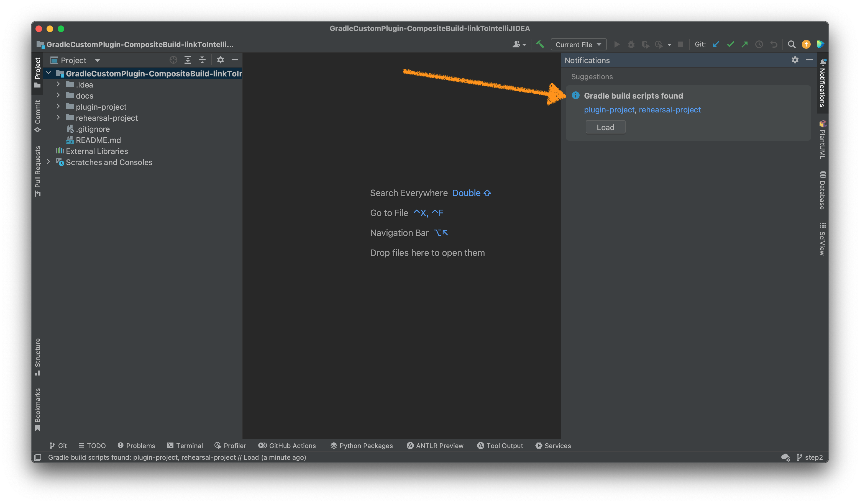Expand the .idea folder
The width and height of the screenshot is (860, 504).
click(58, 84)
